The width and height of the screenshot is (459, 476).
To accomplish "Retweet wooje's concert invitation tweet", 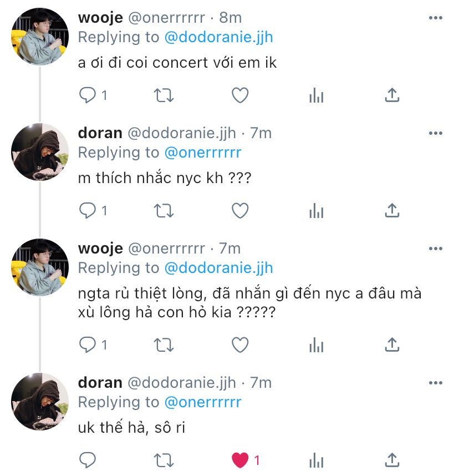I will (164, 95).
